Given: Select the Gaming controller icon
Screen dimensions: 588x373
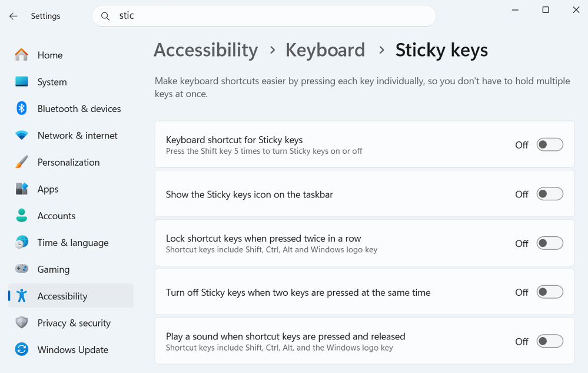Looking at the screenshot, I should pos(22,269).
